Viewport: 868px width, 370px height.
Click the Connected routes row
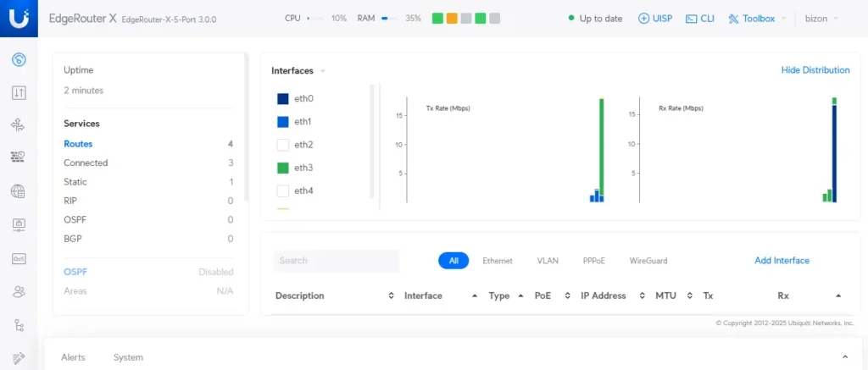point(148,163)
